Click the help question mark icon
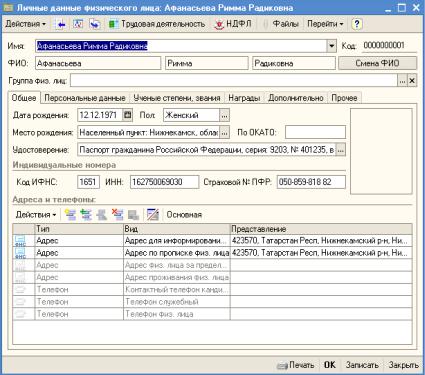Viewport: 425px width, 375px height. tap(357, 24)
